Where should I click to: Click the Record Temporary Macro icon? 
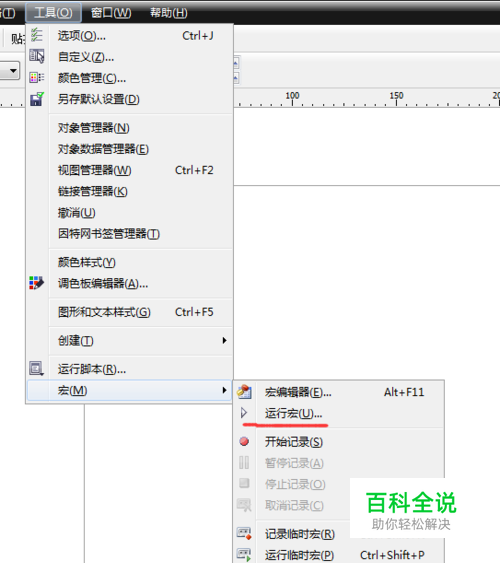(244, 534)
